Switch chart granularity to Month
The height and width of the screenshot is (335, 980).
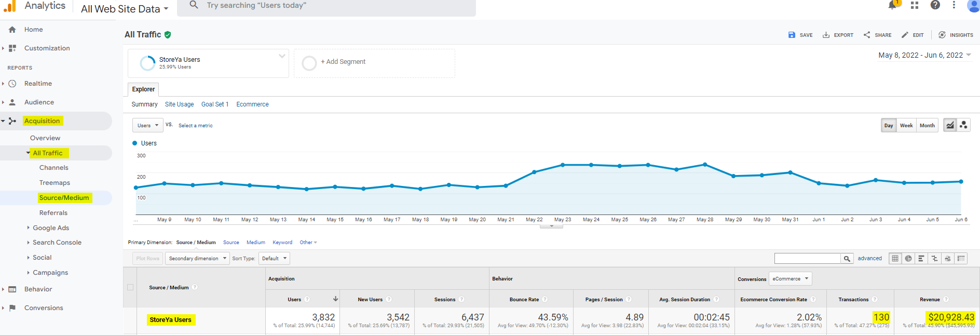coord(927,125)
